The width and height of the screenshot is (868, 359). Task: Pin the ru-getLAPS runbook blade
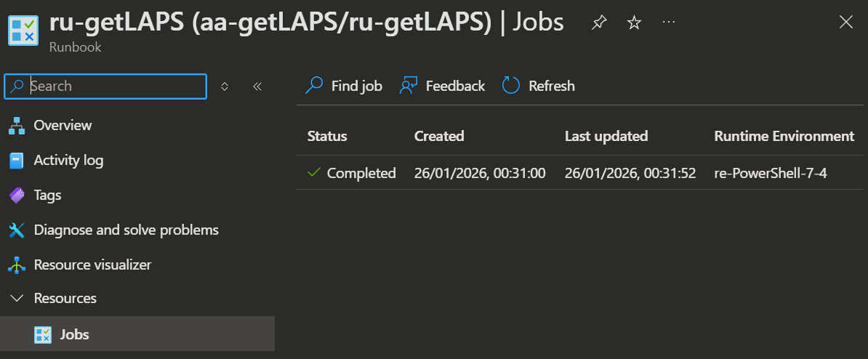click(599, 23)
